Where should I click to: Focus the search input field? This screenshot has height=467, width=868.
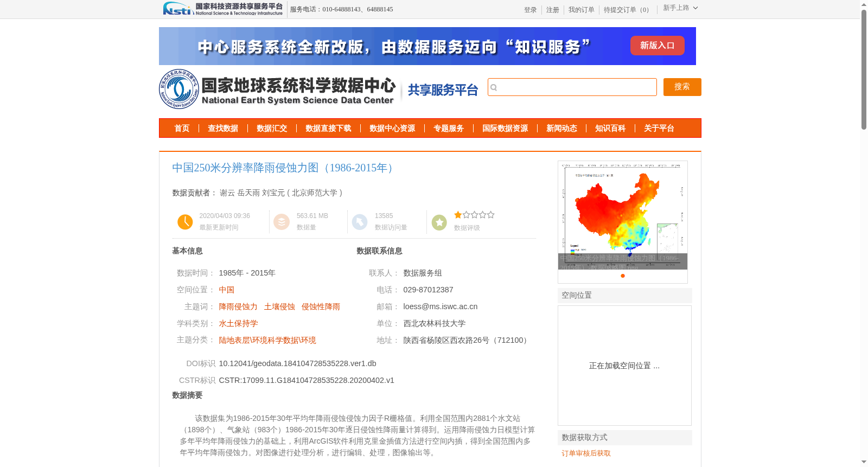pos(572,87)
